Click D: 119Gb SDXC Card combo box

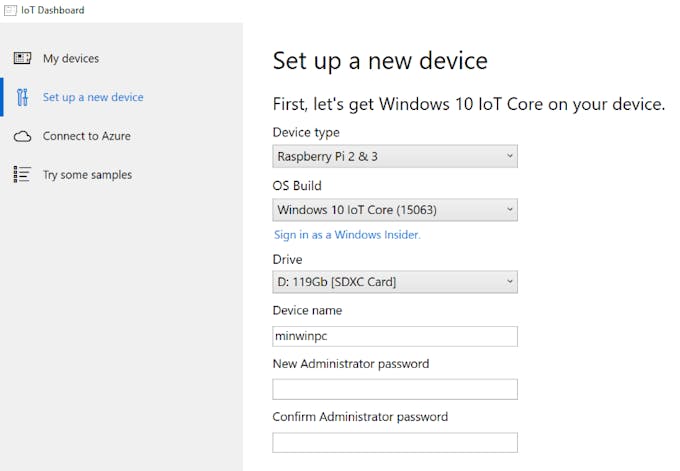point(395,282)
